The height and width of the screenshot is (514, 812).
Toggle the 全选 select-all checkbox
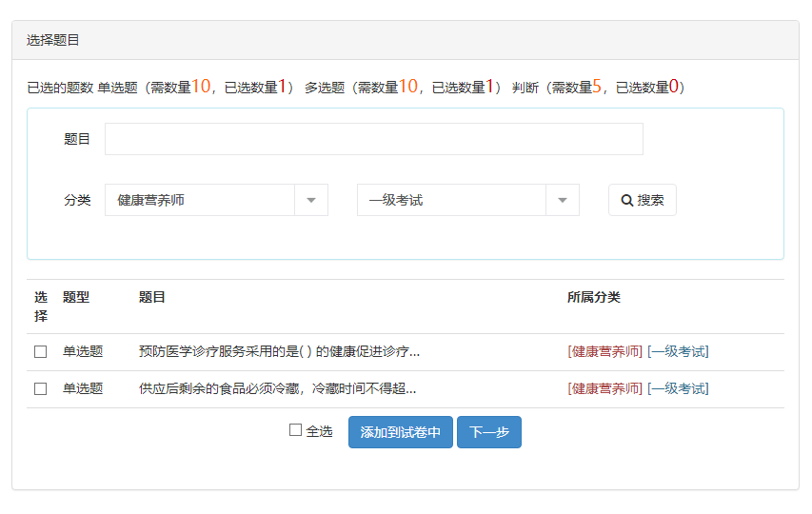click(x=295, y=430)
